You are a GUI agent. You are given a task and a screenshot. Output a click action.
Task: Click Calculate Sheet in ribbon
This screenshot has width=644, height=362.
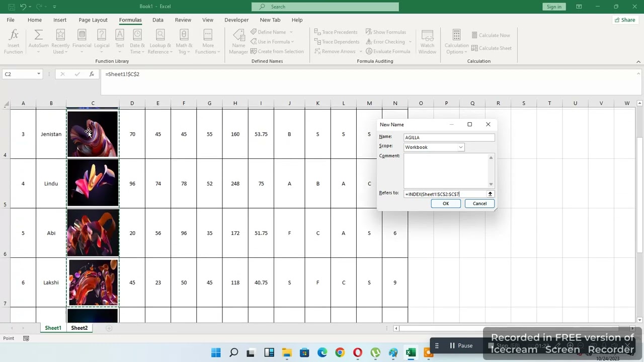492,48
